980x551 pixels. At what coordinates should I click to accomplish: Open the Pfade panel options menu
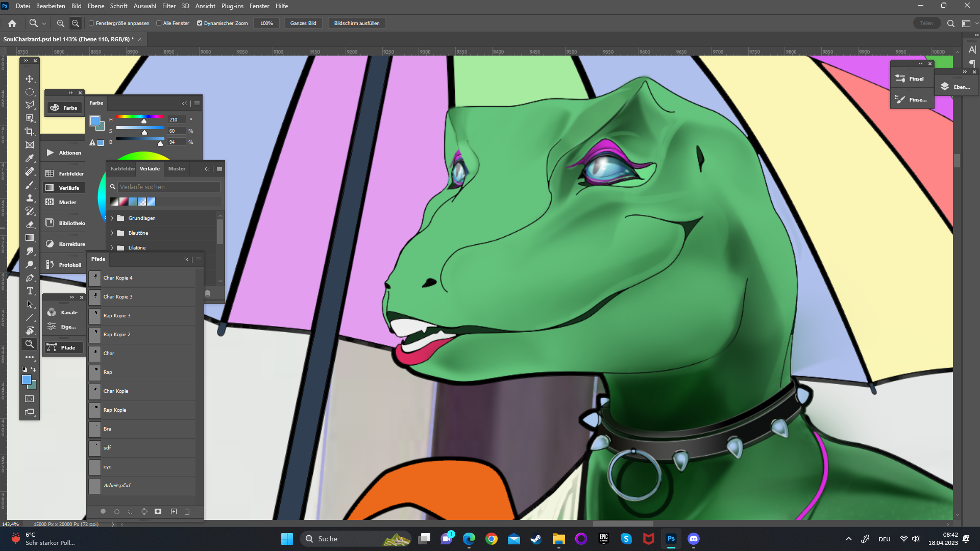click(x=199, y=260)
